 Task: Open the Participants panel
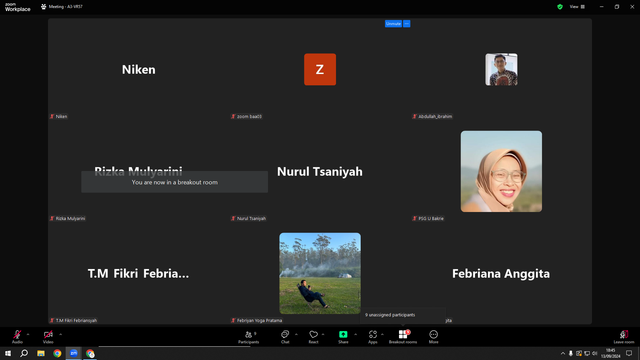pos(249,337)
